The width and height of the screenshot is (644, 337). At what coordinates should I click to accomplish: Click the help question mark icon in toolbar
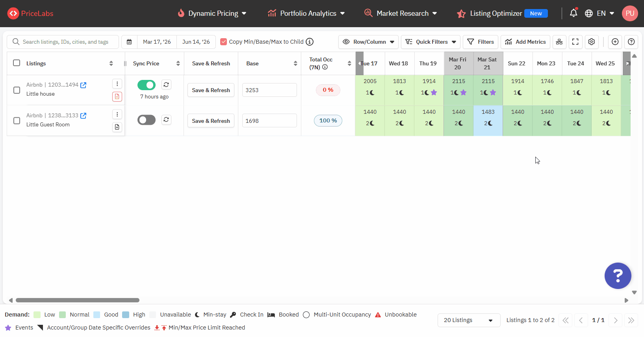click(x=631, y=42)
